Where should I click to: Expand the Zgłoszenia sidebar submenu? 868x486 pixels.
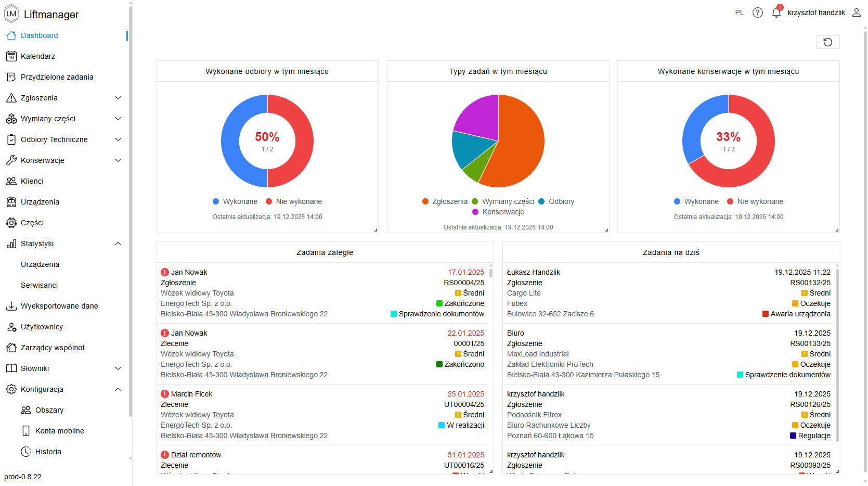point(118,98)
